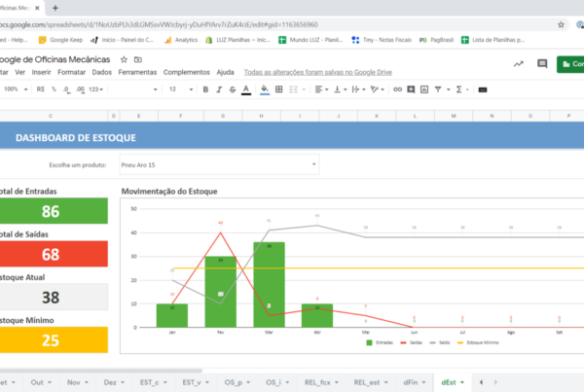Switch to the dFin sheet tab
The image size is (584, 392).
(x=415, y=382)
